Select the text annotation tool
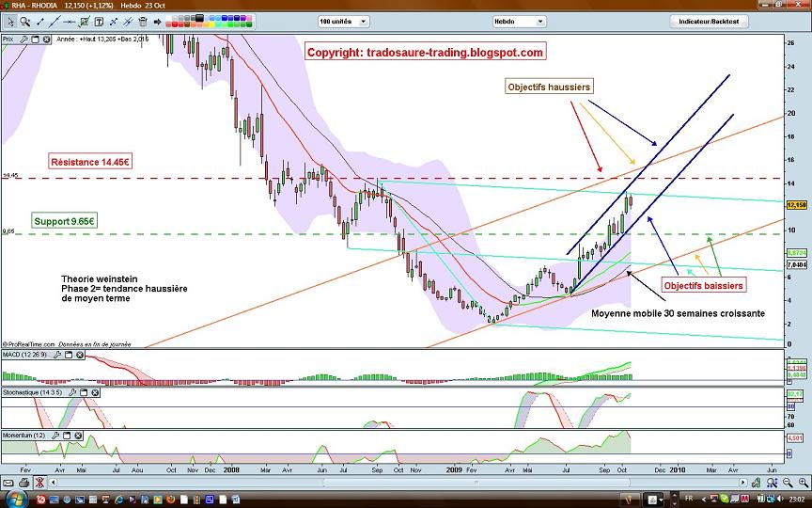The width and height of the screenshot is (812, 508). 99,22
